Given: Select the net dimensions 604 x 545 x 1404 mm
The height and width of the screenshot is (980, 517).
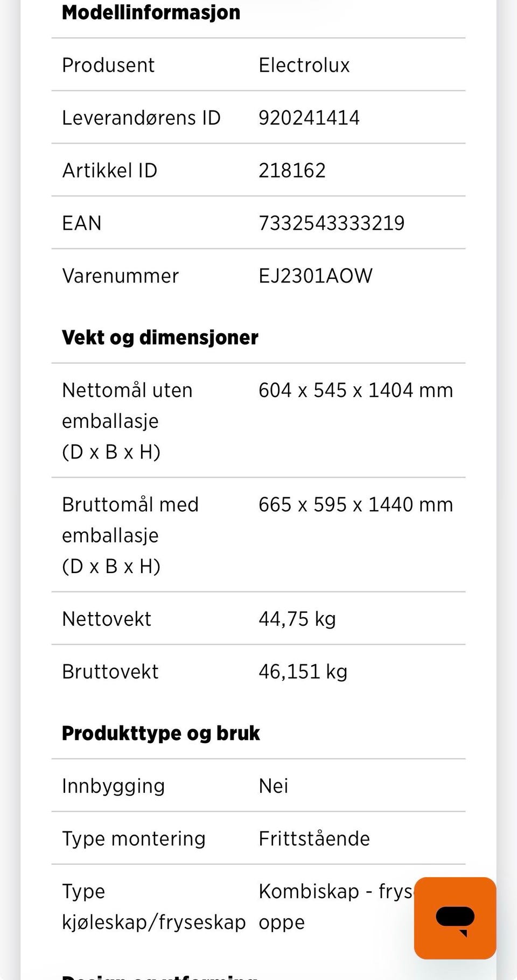Looking at the screenshot, I should (x=356, y=390).
